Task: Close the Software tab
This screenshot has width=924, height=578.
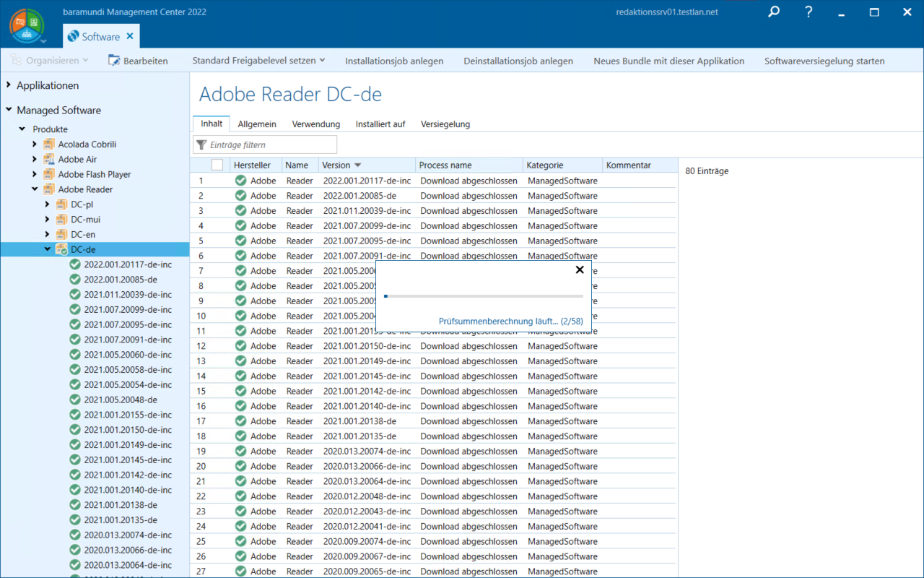Action: pyautogui.click(x=130, y=36)
